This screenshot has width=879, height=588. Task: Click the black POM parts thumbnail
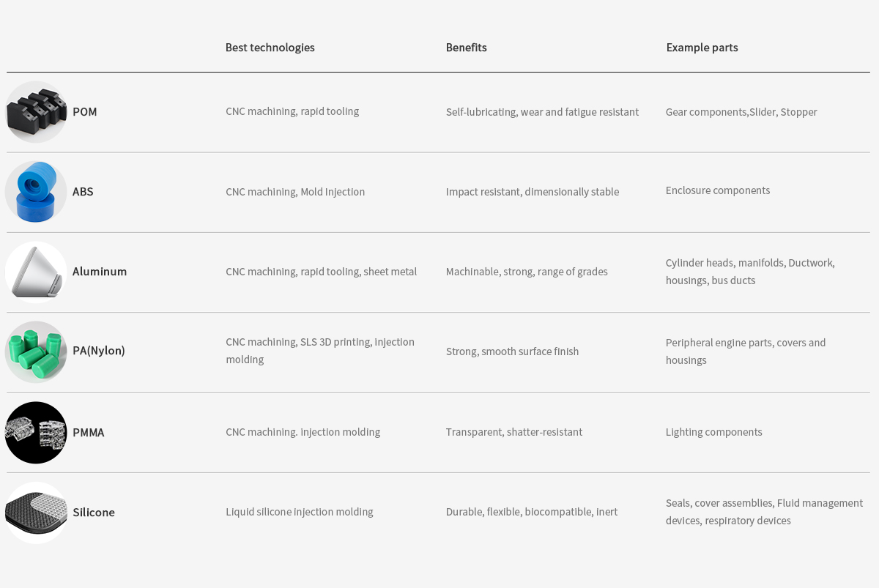click(x=36, y=112)
